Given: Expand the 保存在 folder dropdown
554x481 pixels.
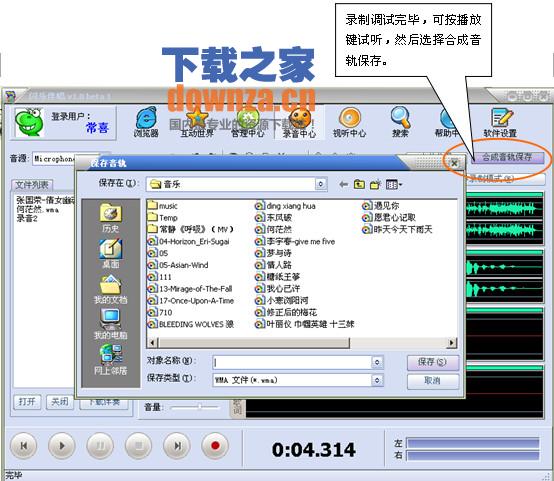Looking at the screenshot, I should pyautogui.click(x=321, y=184).
